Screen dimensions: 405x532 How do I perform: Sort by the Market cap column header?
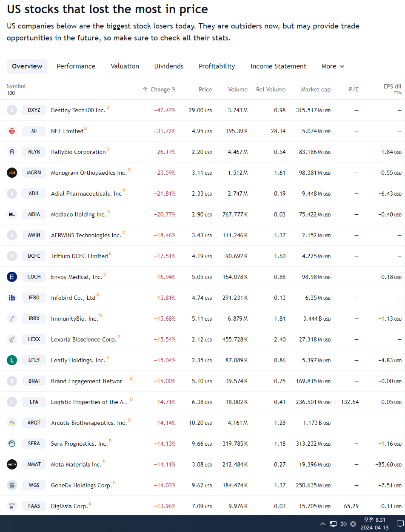316,89
